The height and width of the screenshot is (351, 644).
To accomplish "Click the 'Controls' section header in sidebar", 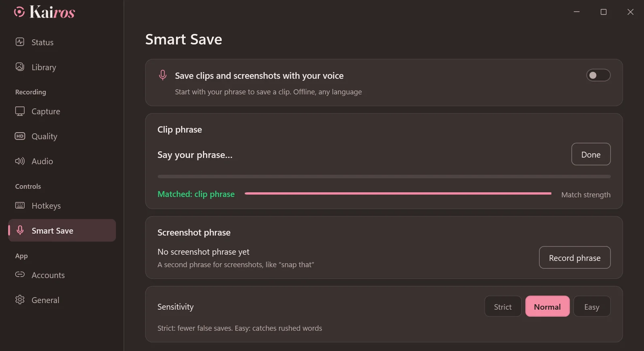I will pyautogui.click(x=28, y=186).
